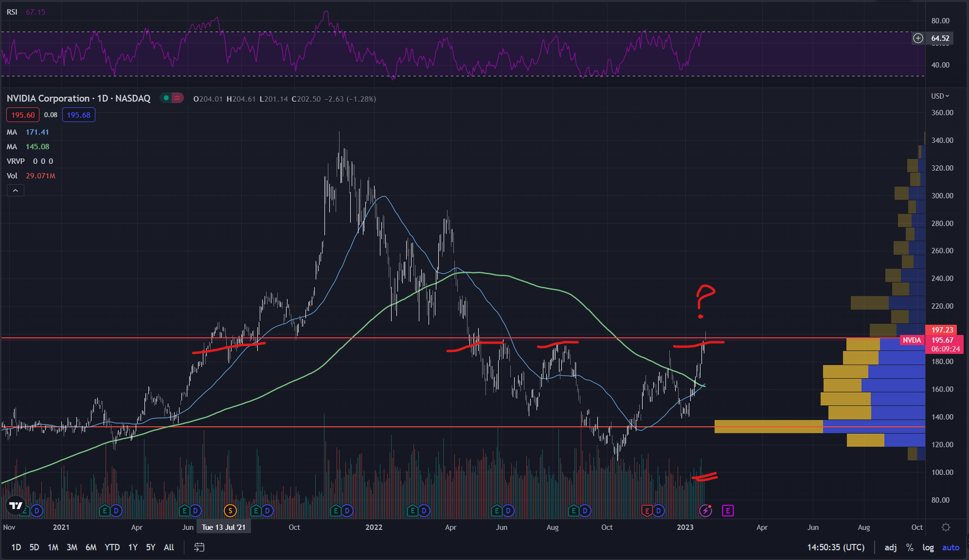Select the 5D time range

34,547
